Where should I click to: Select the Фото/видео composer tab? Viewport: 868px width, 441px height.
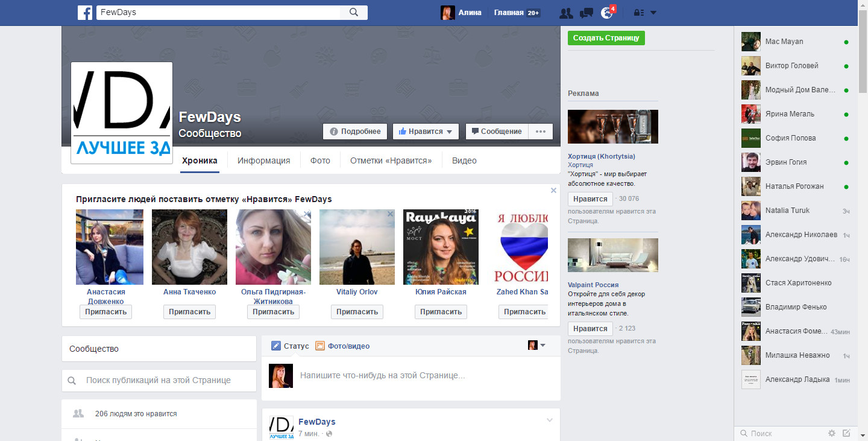click(x=342, y=346)
